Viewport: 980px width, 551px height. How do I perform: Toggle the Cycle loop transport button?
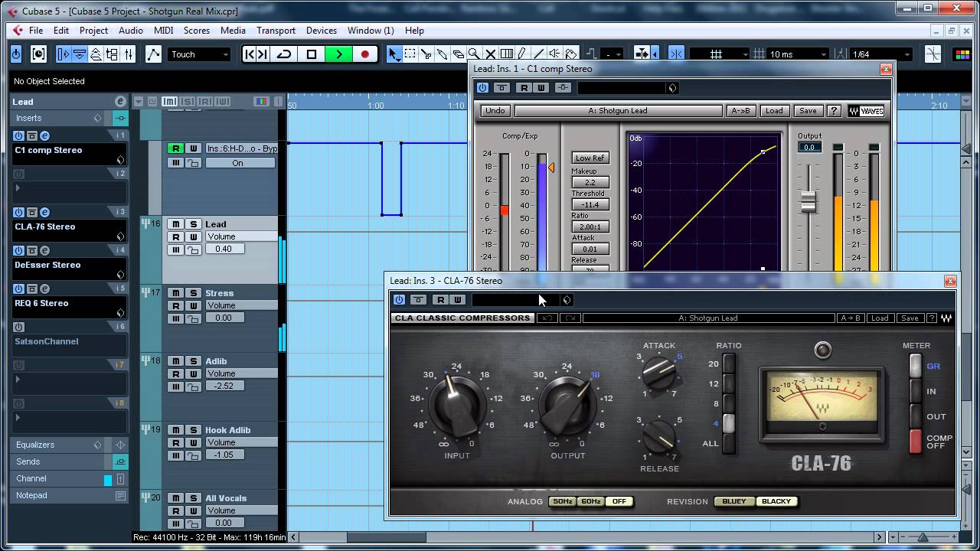click(x=284, y=54)
